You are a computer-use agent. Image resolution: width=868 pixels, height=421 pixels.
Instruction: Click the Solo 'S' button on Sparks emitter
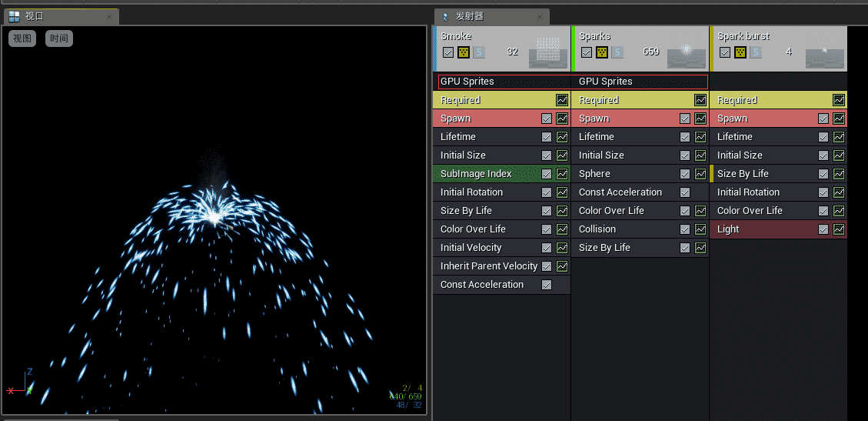[617, 52]
